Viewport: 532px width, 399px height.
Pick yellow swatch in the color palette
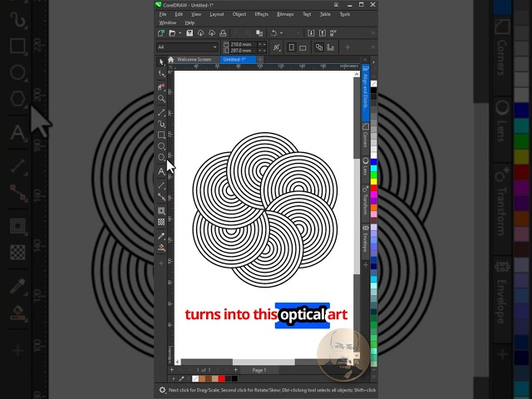(373, 181)
